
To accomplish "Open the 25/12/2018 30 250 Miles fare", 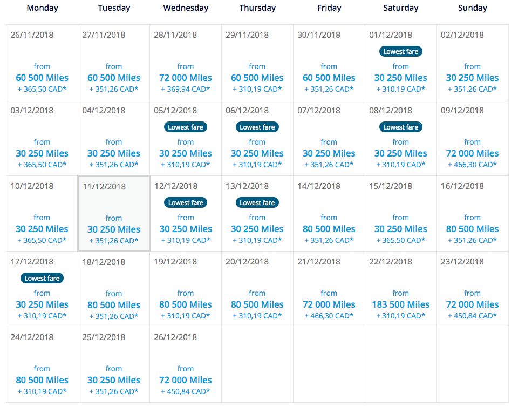I will [114, 380].
